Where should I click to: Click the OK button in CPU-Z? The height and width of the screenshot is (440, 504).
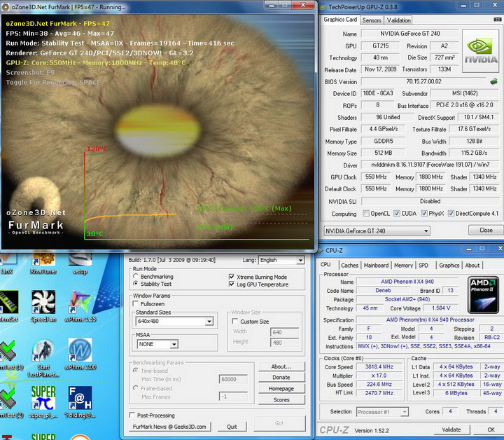tap(491, 429)
